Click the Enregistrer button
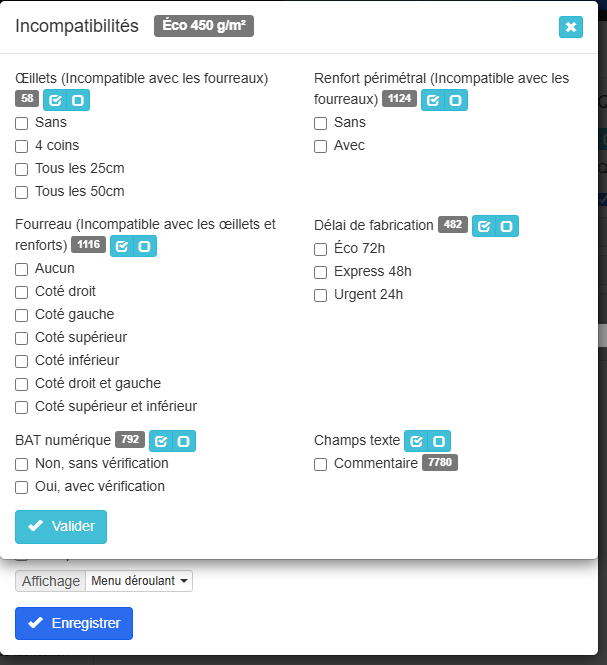The height and width of the screenshot is (665, 607). tap(74, 623)
